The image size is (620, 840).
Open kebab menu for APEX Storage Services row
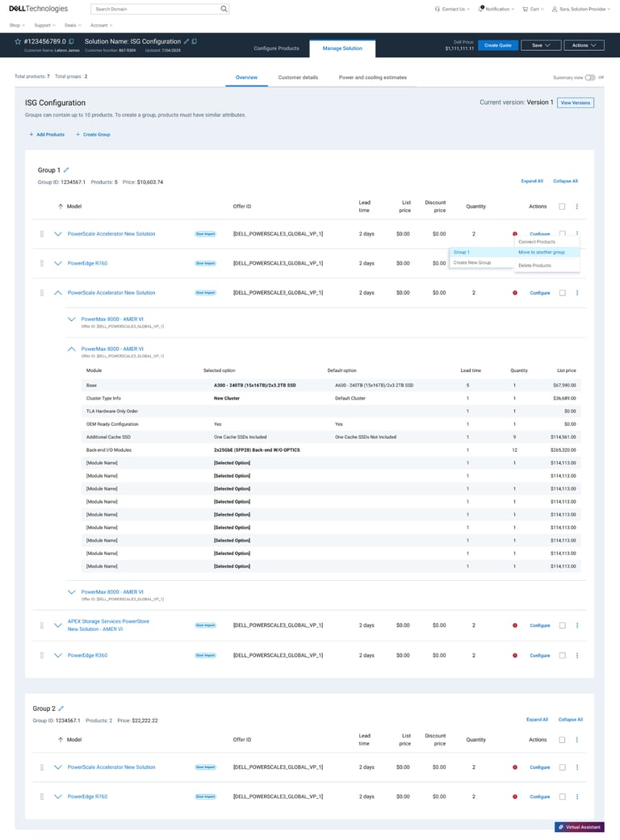click(x=577, y=625)
